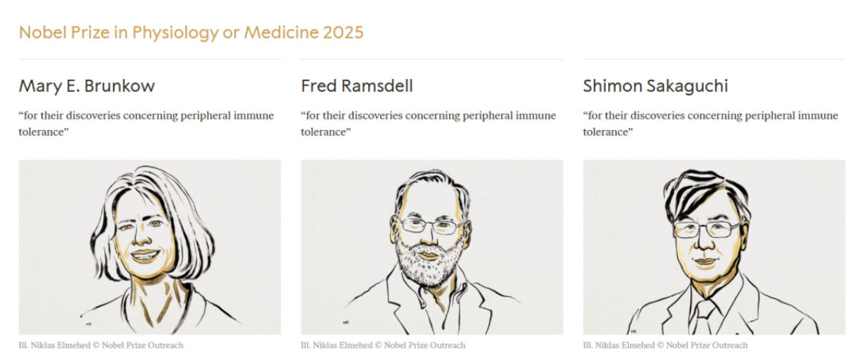Click the divider line above Shimon Sakaguchi
Screen dimensions: 868x364
714,59
